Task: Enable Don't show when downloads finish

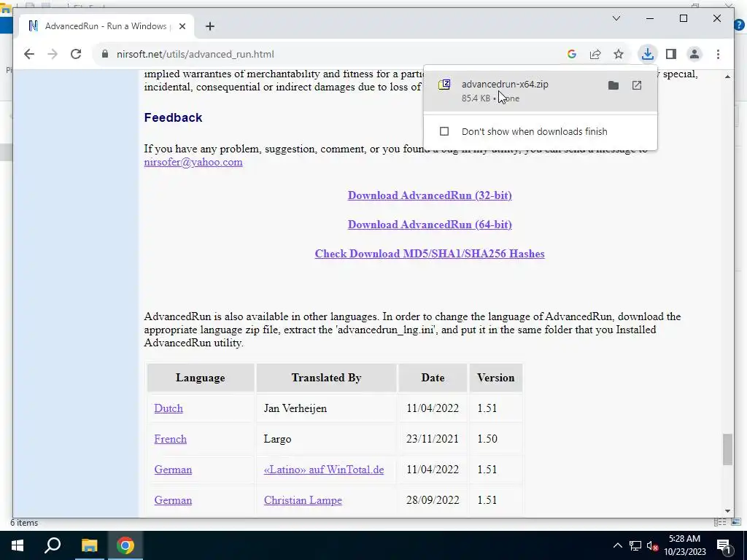Action: pyautogui.click(x=444, y=131)
